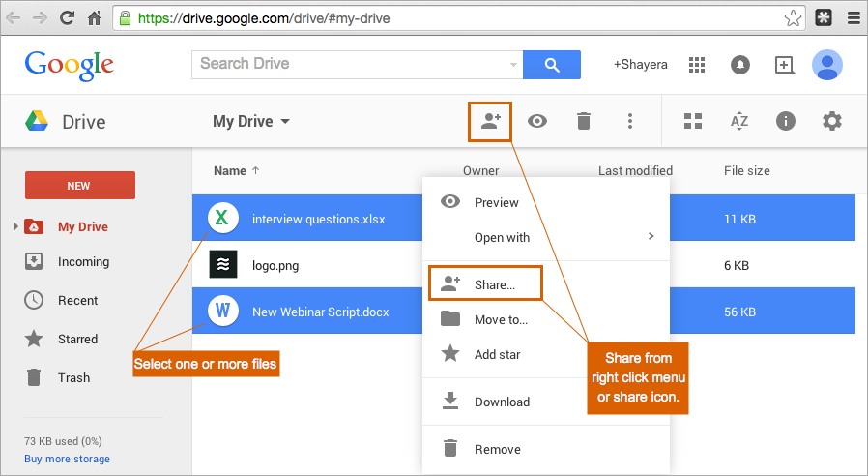Screen dimensions: 868x476
Task: Click the blue search magnifier button
Action: click(x=551, y=64)
